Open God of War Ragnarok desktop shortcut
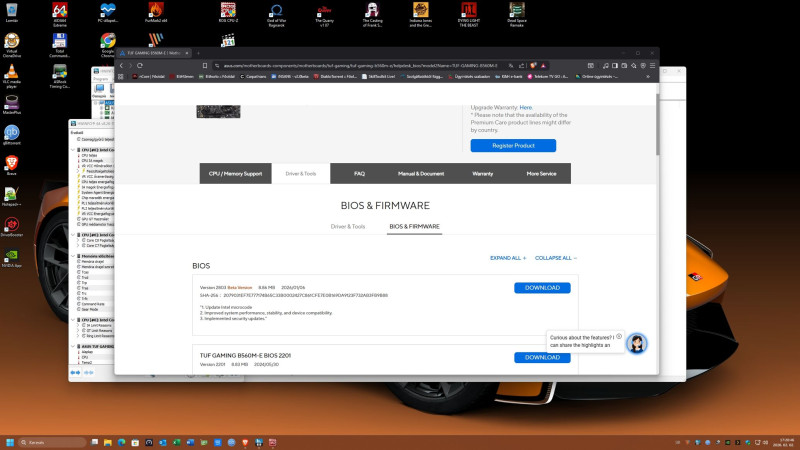800x450 pixels. click(277, 14)
